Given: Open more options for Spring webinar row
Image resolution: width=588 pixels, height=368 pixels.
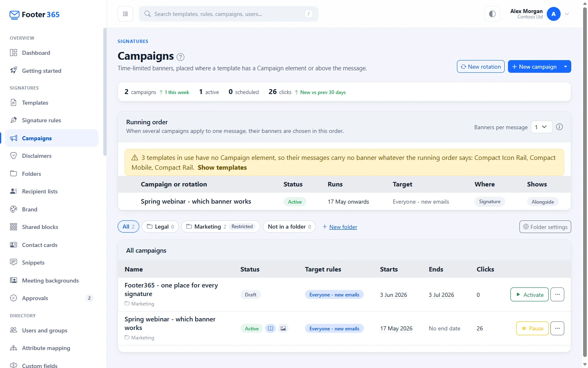Looking at the screenshot, I should pyautogui.click(x=557, y=328).
